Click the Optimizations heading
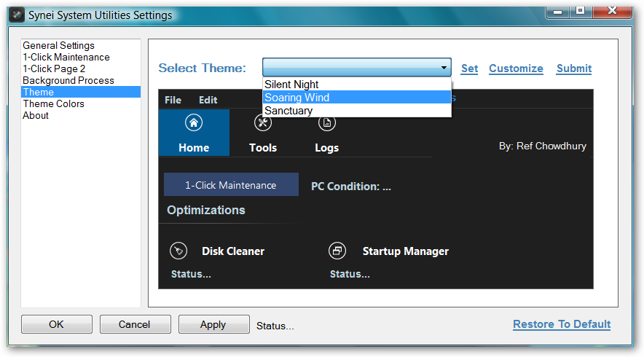The image size is (644, 357). pos(205,210)
